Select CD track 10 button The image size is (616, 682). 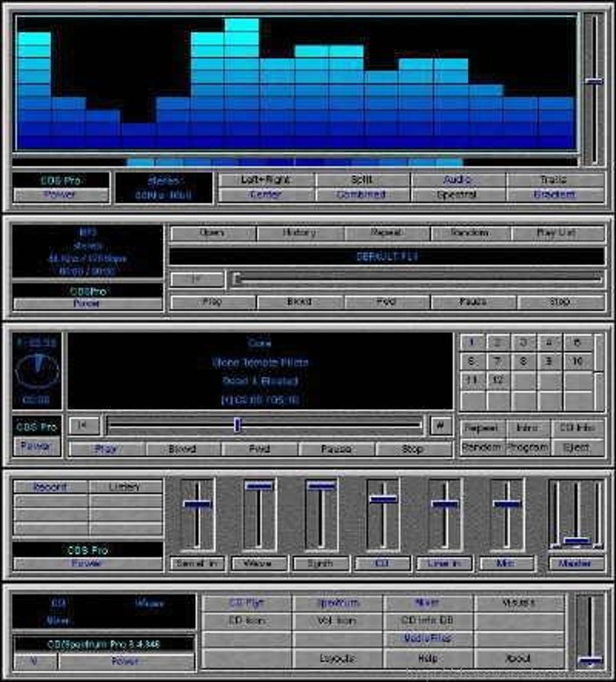tap(577, 361)
